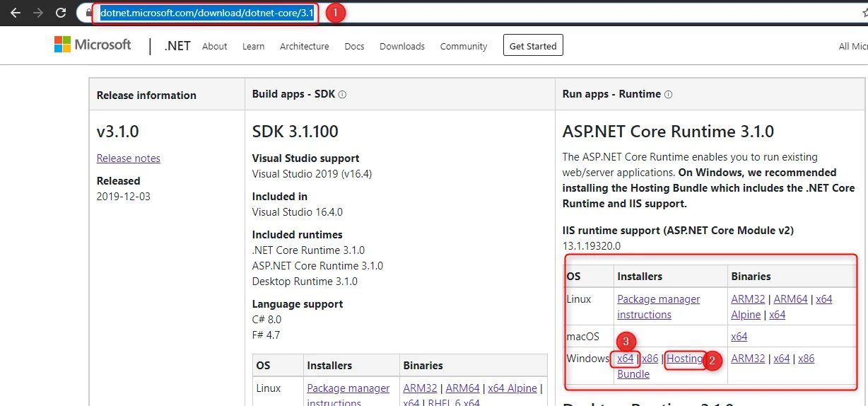Image resolution: width=868 pixels, height=406 pixels.
Task: Download SDK Linux ARM64 binary
Action: pyautogui.click(x=462, y=388)
